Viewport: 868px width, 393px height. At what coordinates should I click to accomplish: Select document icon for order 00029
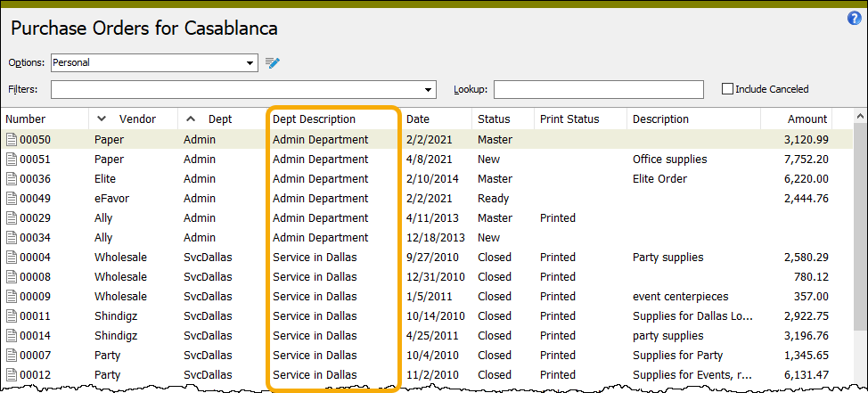point(12,218)
